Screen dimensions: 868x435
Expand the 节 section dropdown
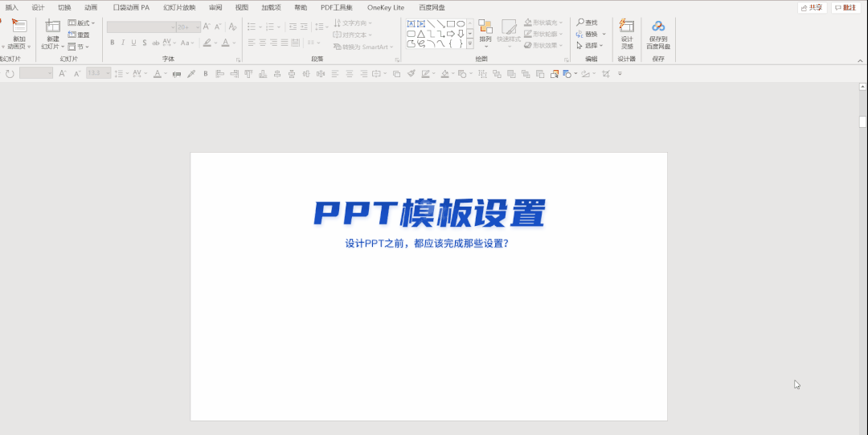click(x=79, y=47)
